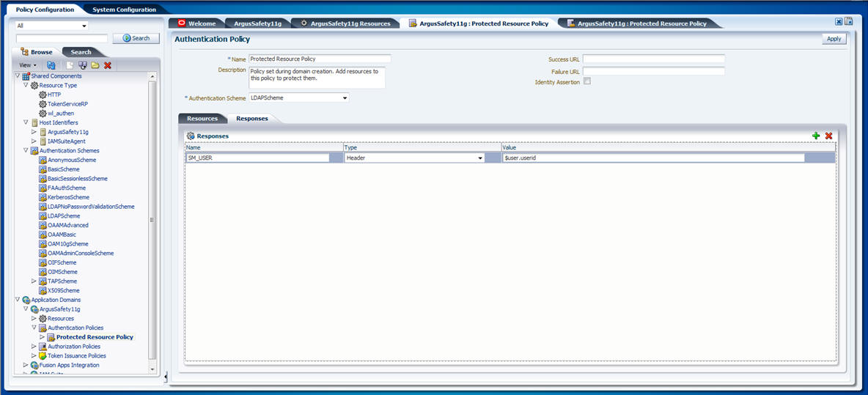Image resolution: width=868 pixels, height=395 pixels.
Task: Click the Shared Components tree icon
Action: pyautogui.click(x=26, y=75)
